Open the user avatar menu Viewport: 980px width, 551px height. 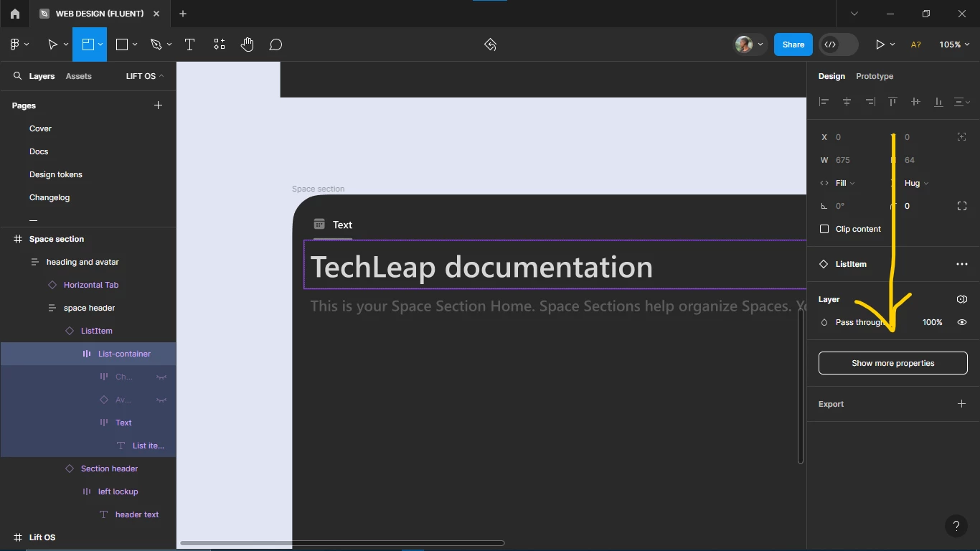[750, 44]
